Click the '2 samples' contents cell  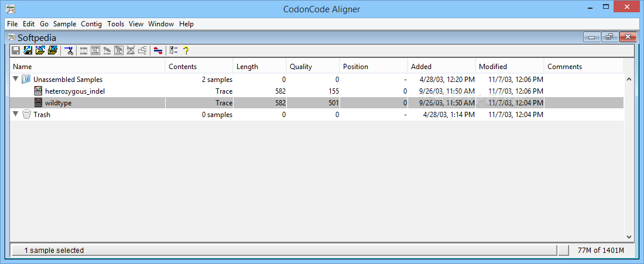click(217, 80)
